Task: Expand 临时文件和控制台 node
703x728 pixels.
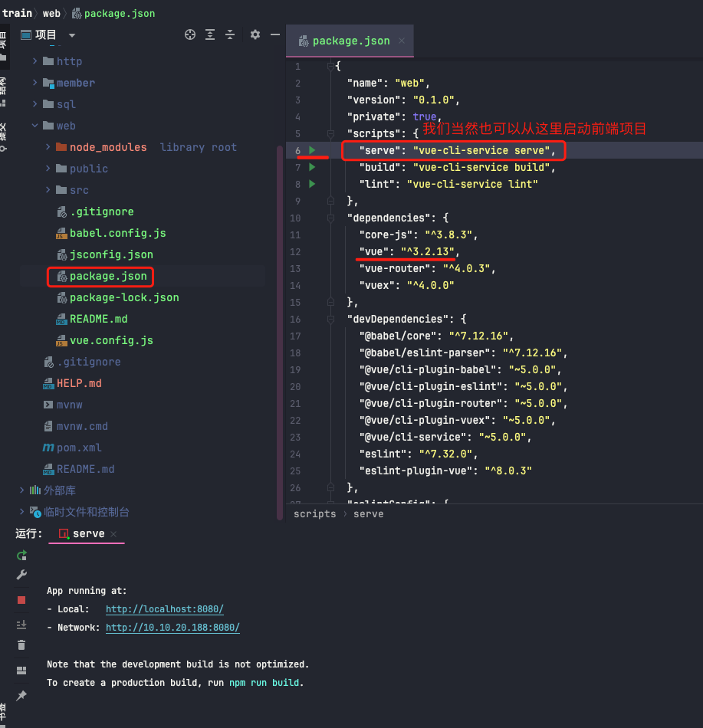Action: point(21,511)
